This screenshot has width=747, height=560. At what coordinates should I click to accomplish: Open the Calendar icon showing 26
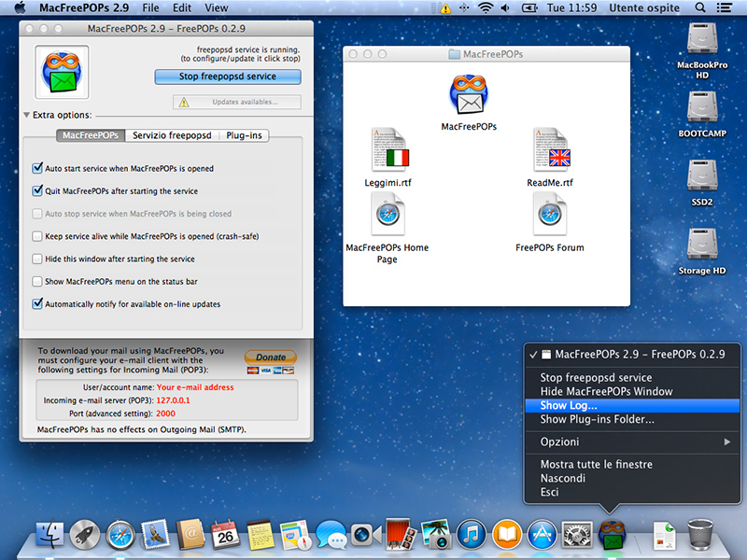click(x=225, y=535)
